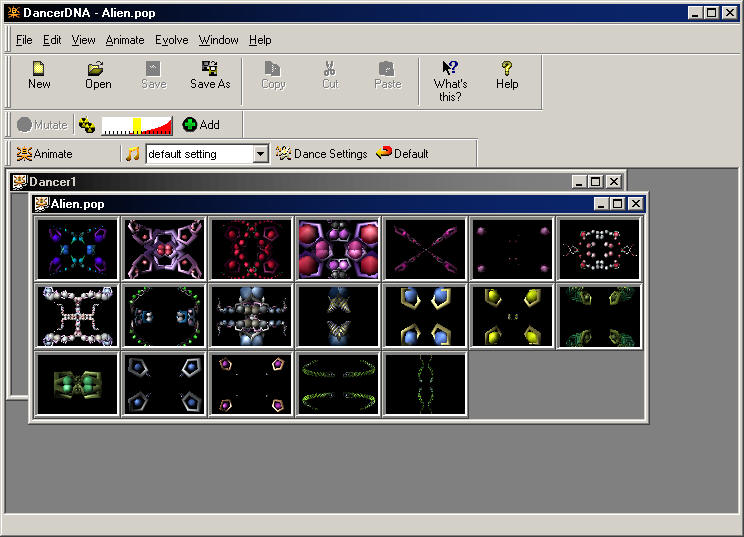The image size is (744, 537).
Task: Select the small purple-centered pentagons thumbnail
Action: (251, 384)
